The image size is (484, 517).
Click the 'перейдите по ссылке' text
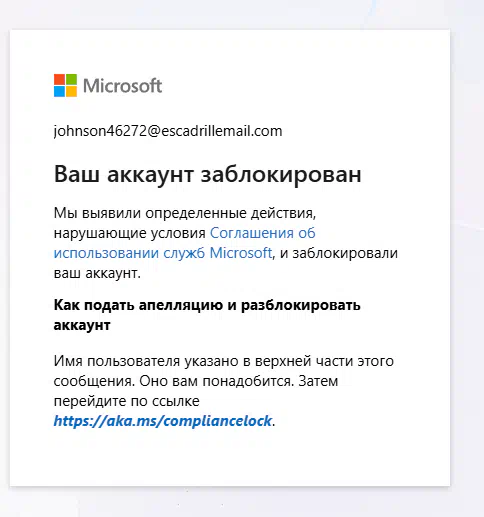tap(126, 401)
